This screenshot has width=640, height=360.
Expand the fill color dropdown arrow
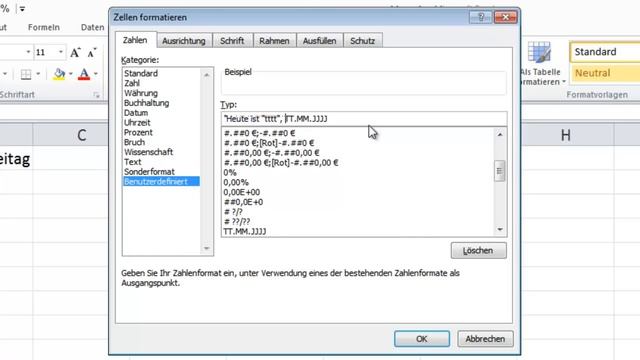(x=71, y=74)
